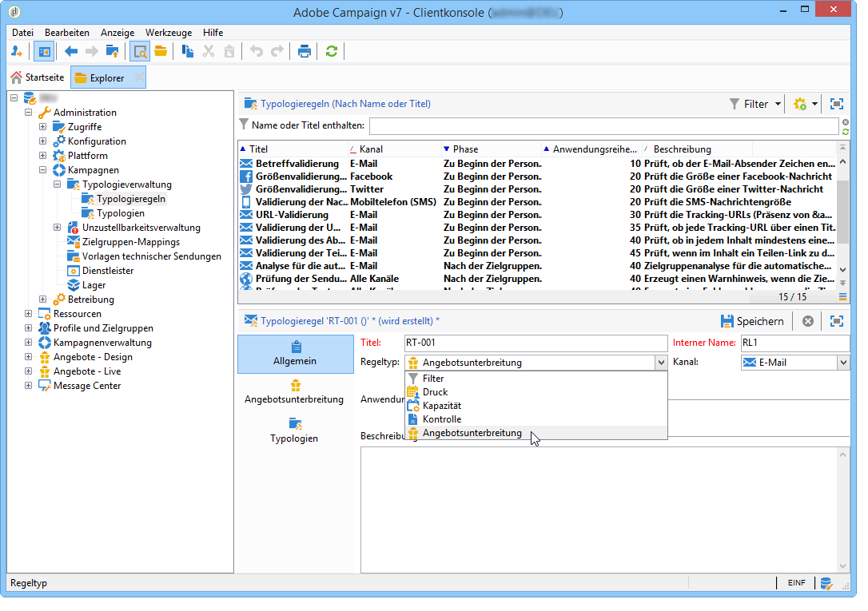Open the Anzeige menu
Image resolution: width=868 pixels, height=611 pixels.
pos(117,33)
